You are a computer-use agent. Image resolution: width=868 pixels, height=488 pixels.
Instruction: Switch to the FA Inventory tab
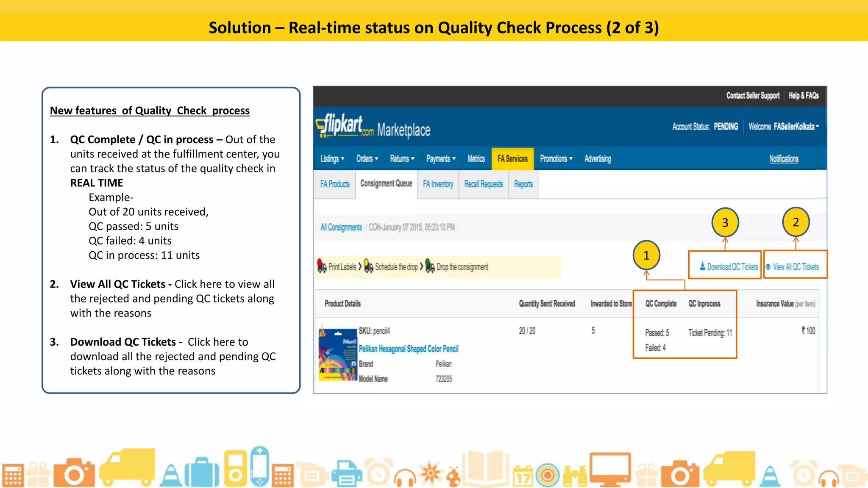point(438,184)
